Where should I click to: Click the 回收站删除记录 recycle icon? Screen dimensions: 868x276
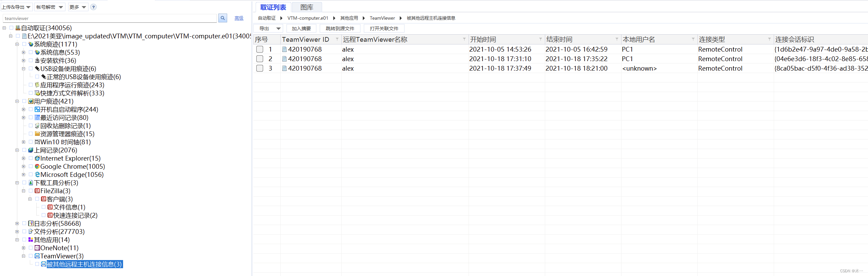[x=37, y=126]
